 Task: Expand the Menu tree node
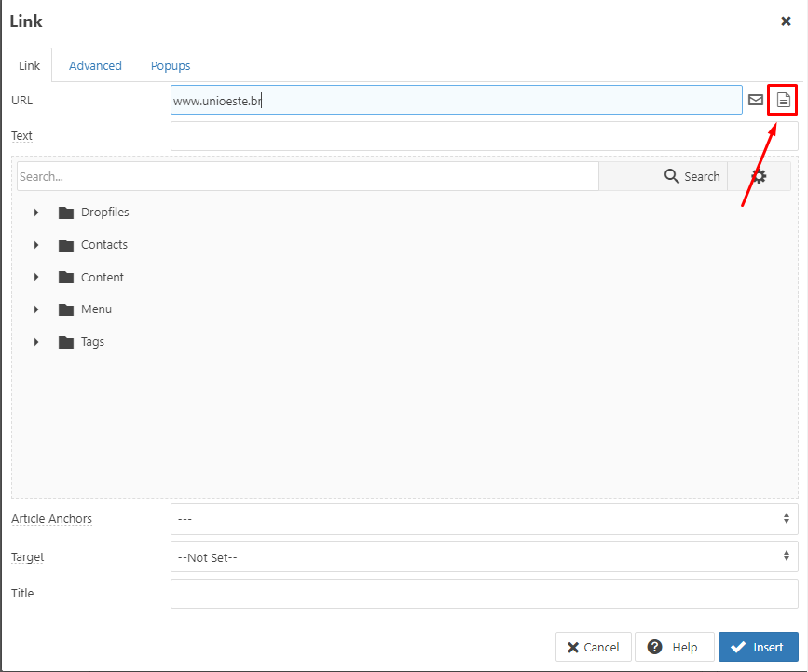click(36, 309)
